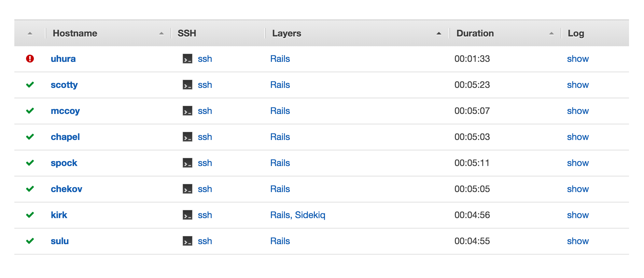The image size is (644, 278).
Task: Sort by Duration using its header arrow
Action: coord(551,33)
